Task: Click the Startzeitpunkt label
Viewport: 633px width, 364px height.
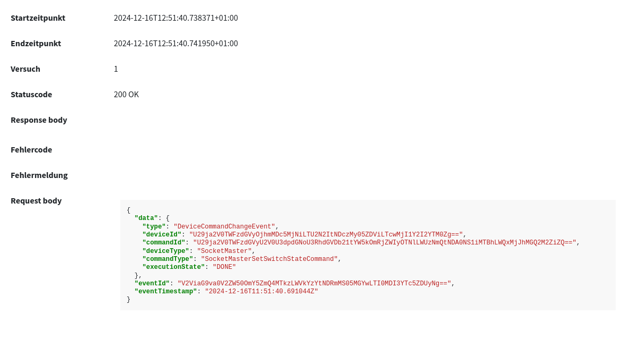Action: (38, 18)
